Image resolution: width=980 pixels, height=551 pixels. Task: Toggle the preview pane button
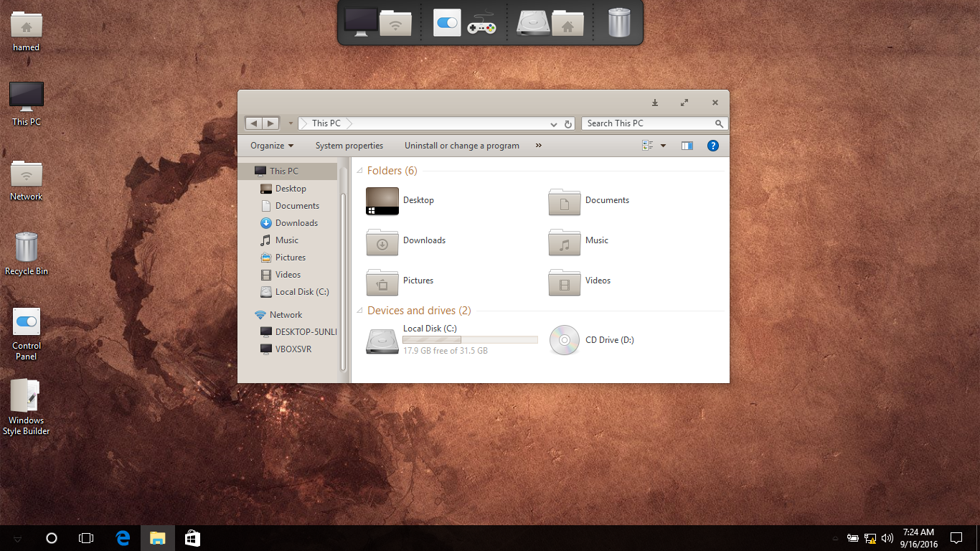coord(687,146)
